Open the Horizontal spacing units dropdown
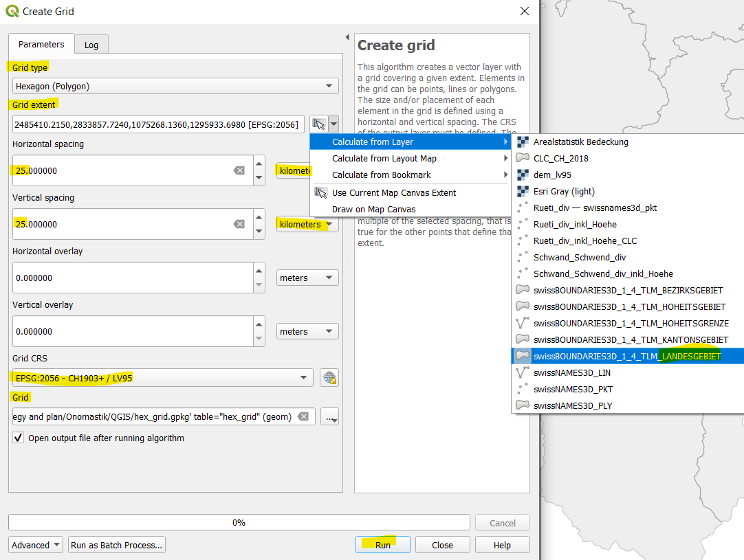This screenshot has width=744, height=560. 293,170
